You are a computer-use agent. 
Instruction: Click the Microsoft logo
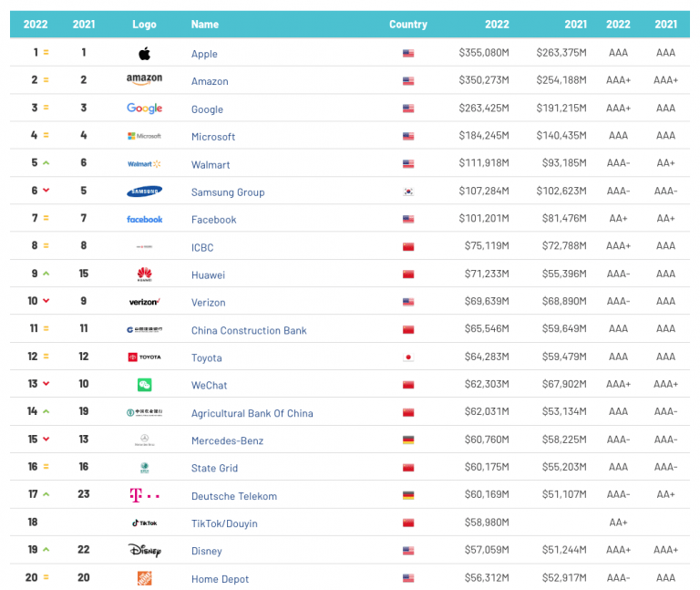point(144,136)
